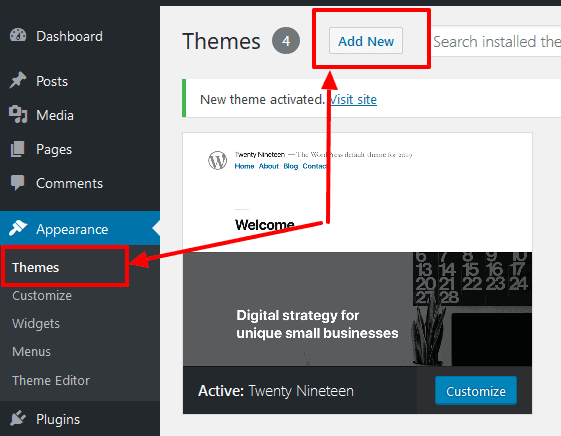561x436 pixels.
Task: Click the Appearance paintbrush icon
Action: point(18,228)
